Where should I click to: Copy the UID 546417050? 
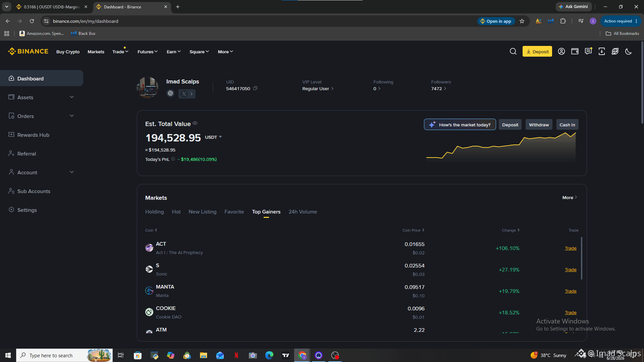[255, 88]
